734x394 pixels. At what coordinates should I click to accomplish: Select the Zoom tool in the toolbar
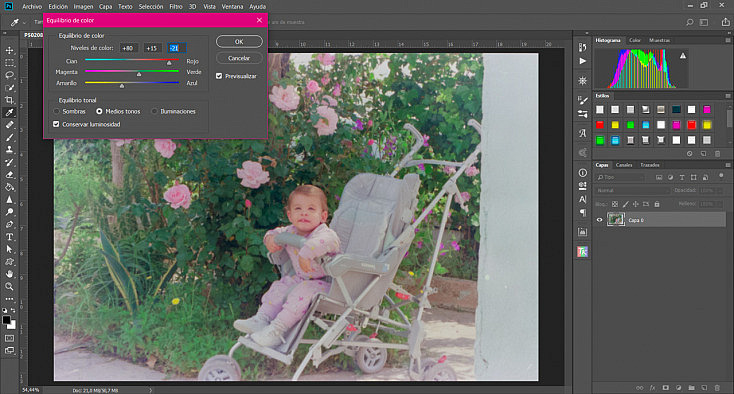coord(9,286)
